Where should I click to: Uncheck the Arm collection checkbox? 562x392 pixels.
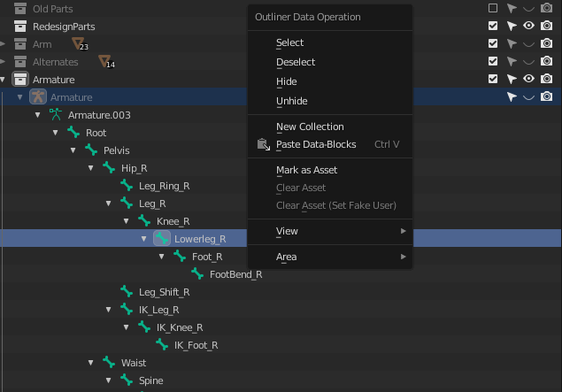(493, 43)
